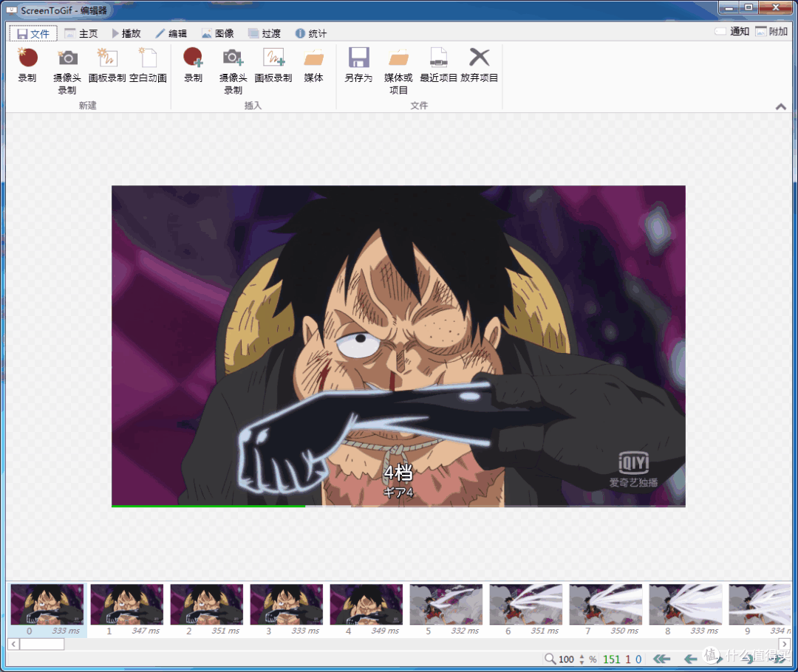Select frame 0 thumbnail (333 ms)

[x=47, y=609]
